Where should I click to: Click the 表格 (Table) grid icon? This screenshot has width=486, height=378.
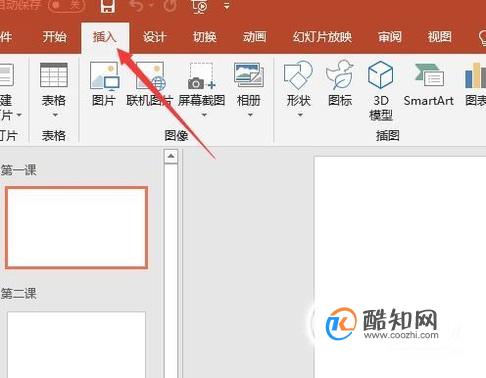[x=54, y=75]
